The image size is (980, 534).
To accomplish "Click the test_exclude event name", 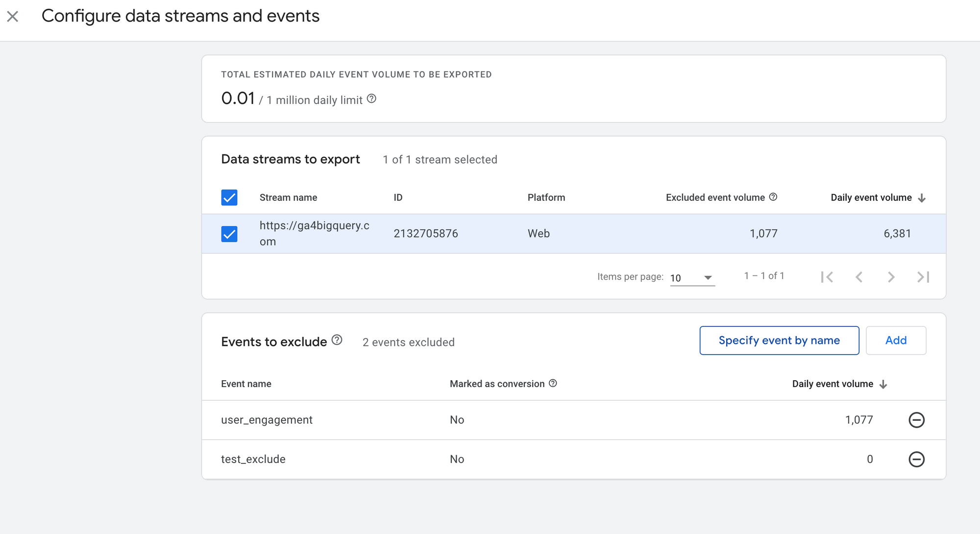I will tap(253, 459).
